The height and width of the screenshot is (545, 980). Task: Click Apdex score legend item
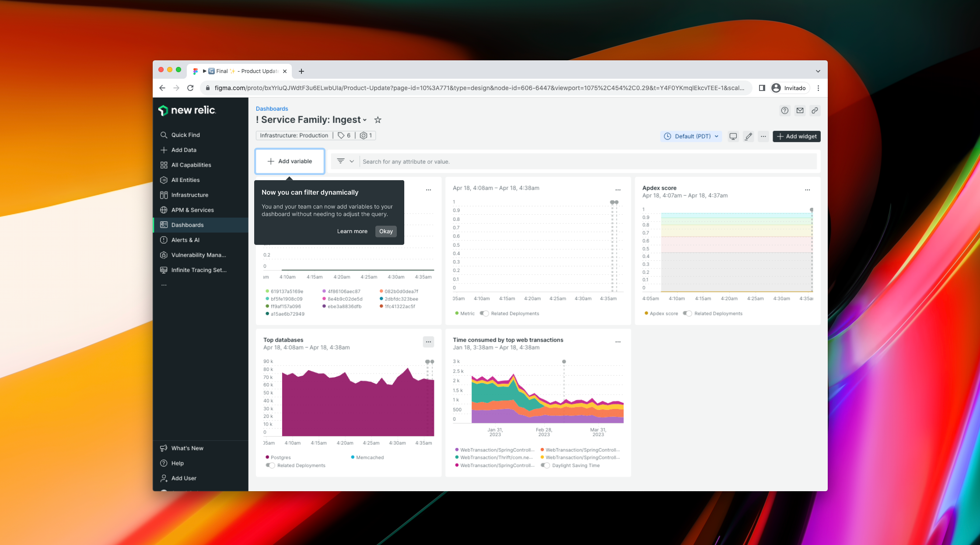click(661, 314)
